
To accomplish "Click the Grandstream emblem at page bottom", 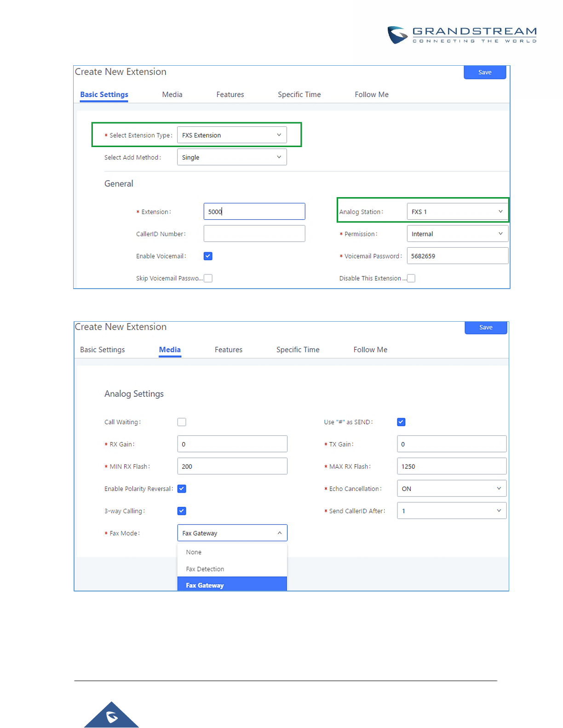I will click(112, 716).
